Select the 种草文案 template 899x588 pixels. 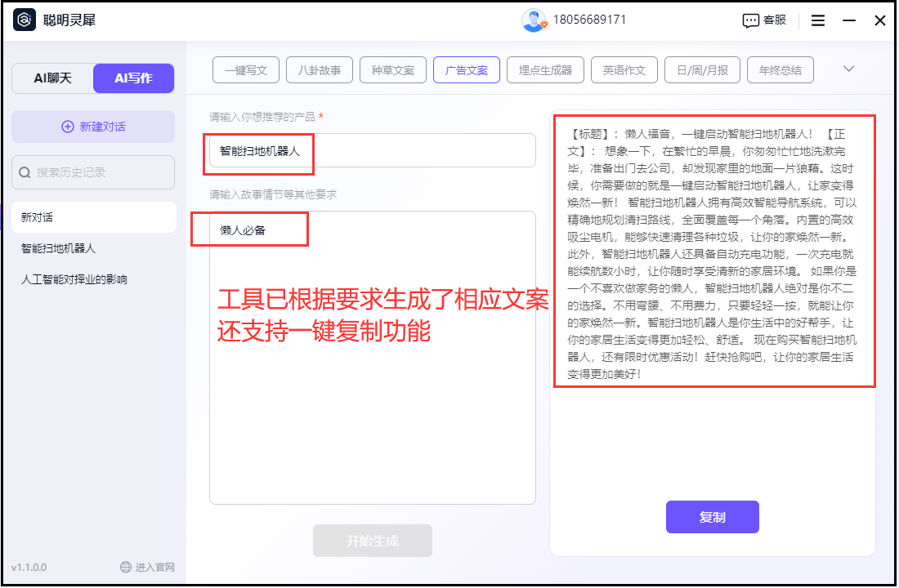395,69
